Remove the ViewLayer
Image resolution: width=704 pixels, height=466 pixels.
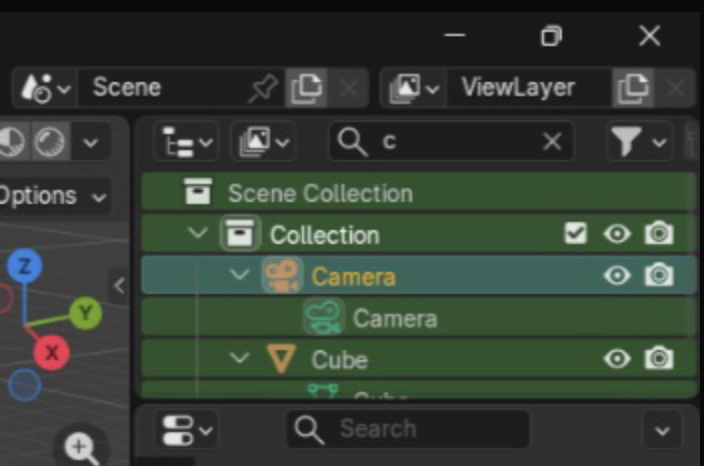pyautogui.click(x=675, y=87)
